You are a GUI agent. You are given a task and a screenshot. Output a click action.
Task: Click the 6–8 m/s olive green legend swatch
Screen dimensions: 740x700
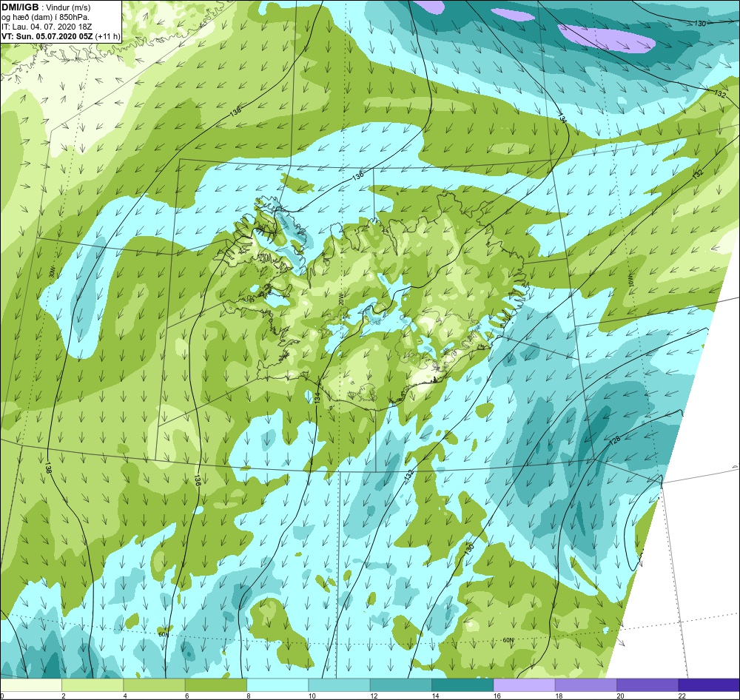tap(215, 684)
